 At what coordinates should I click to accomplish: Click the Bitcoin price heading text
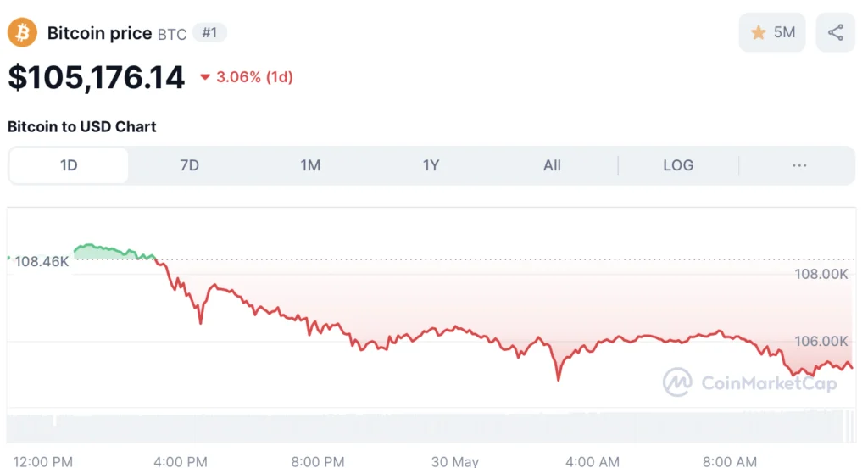(100, 33)
